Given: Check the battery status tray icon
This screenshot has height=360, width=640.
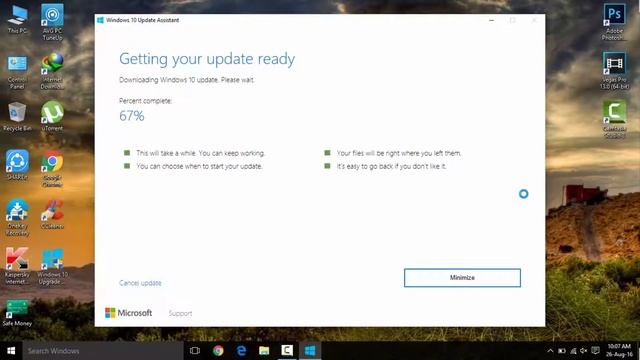Looking at the screenshot, I should (x=562, y=351).
